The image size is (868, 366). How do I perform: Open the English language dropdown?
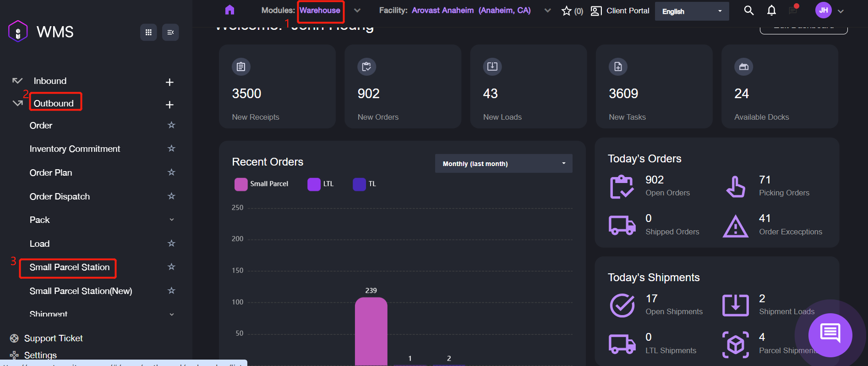click(x=692, y=11)
